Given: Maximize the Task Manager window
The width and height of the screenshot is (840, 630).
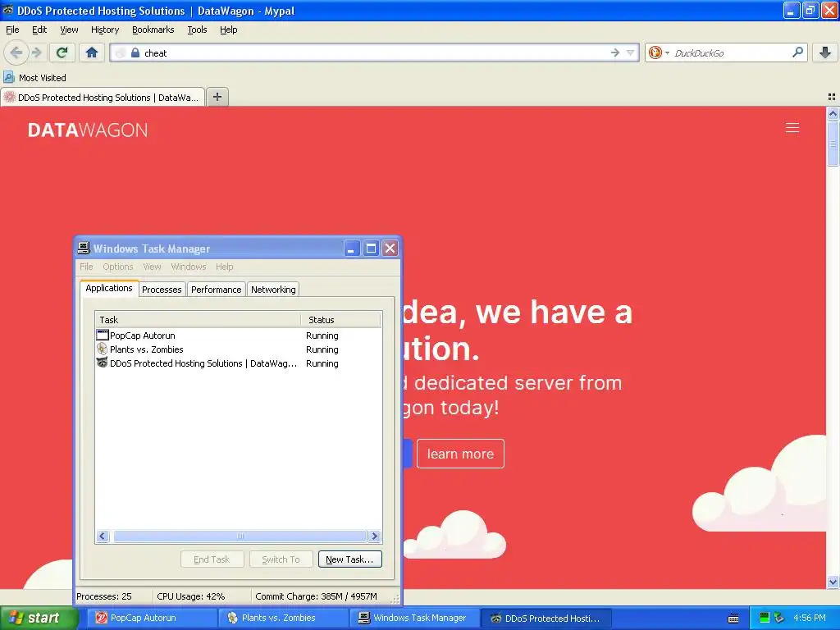Looking at the screenshot, I should click(x=371, y=248).
